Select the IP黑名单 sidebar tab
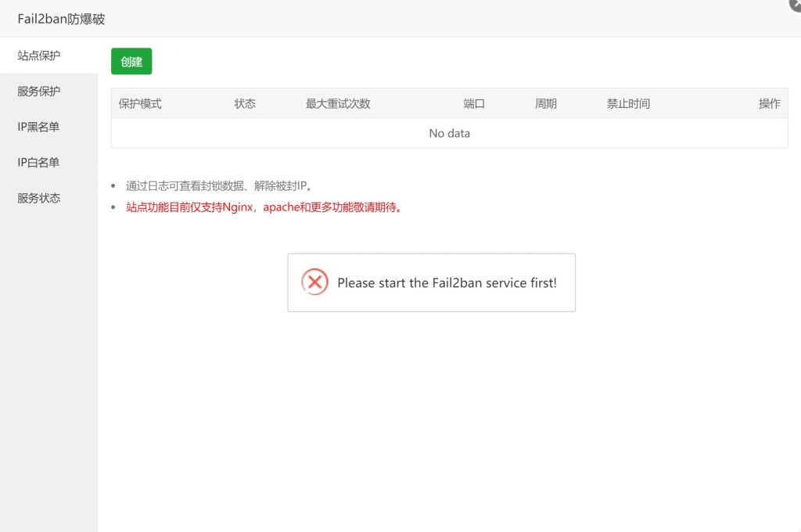Screen dimensions: 801x532 [x=39, y=127]
